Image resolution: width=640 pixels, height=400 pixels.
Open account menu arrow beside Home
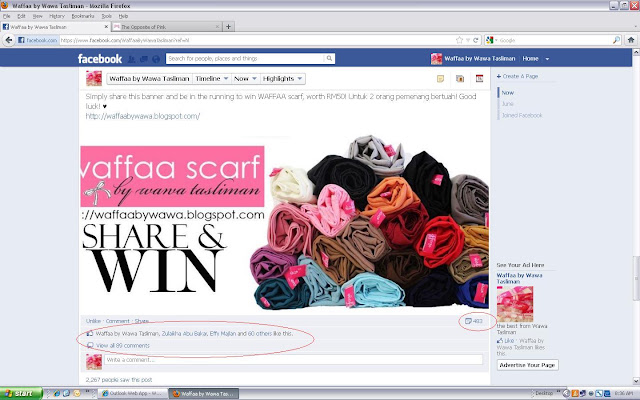[x=547, y=59]
